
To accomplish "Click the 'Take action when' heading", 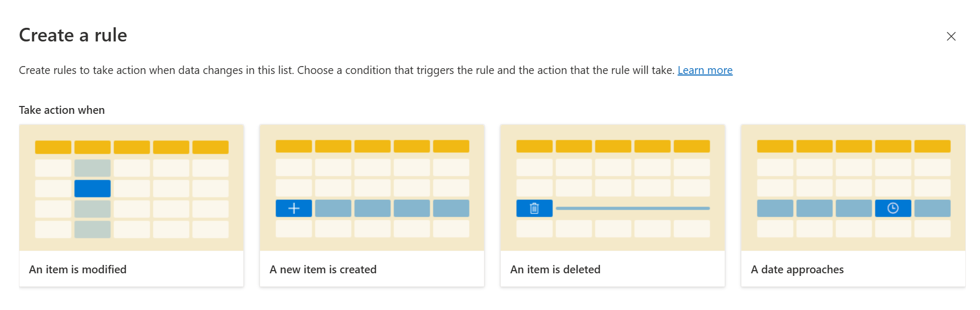I will click(61, 110).
